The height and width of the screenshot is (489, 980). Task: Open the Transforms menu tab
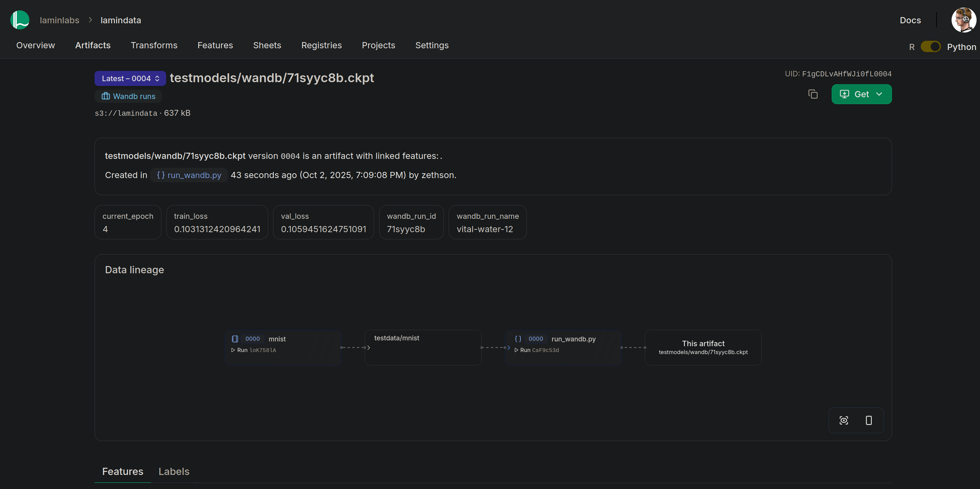click(154, 45)
